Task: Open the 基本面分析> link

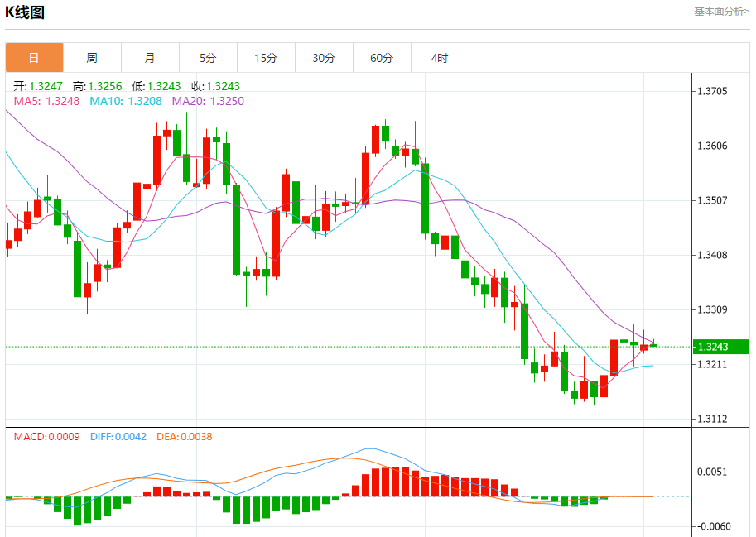Action: coord(721,11)
